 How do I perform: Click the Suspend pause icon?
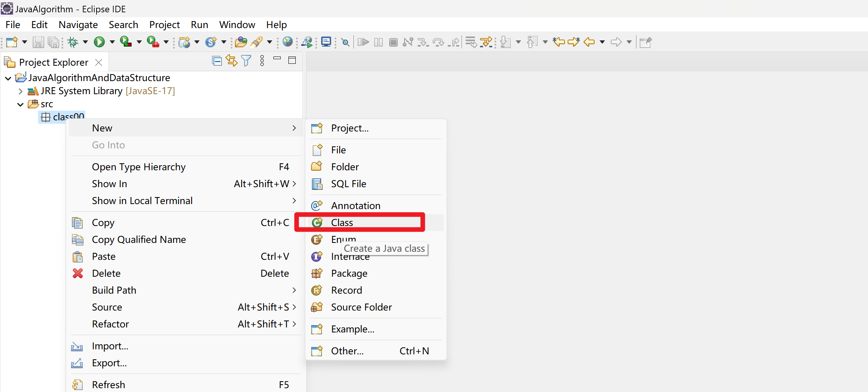[x=378, y=42]
